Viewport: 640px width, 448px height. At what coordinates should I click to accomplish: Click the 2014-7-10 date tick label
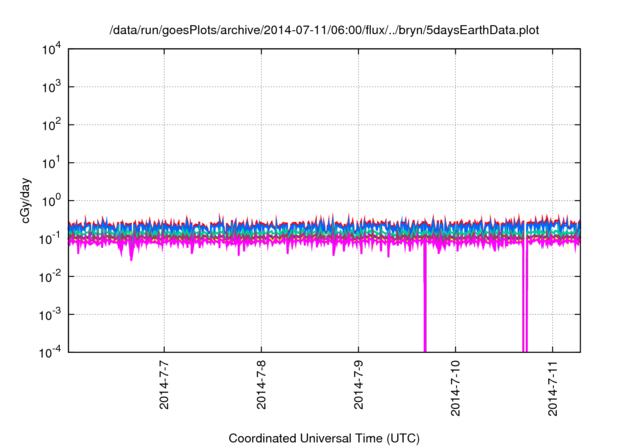pyautogui.click(x=456, y=388)
